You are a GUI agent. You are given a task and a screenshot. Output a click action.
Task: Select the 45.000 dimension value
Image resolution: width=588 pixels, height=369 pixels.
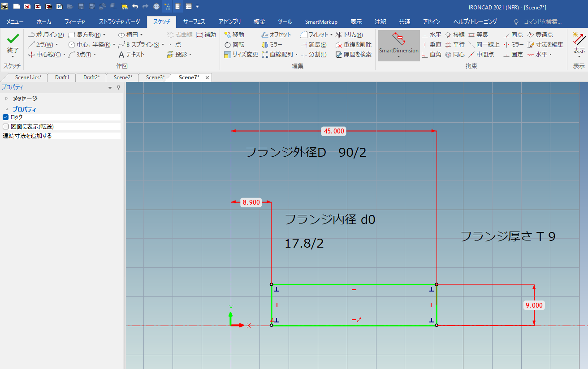coord(333,131)
